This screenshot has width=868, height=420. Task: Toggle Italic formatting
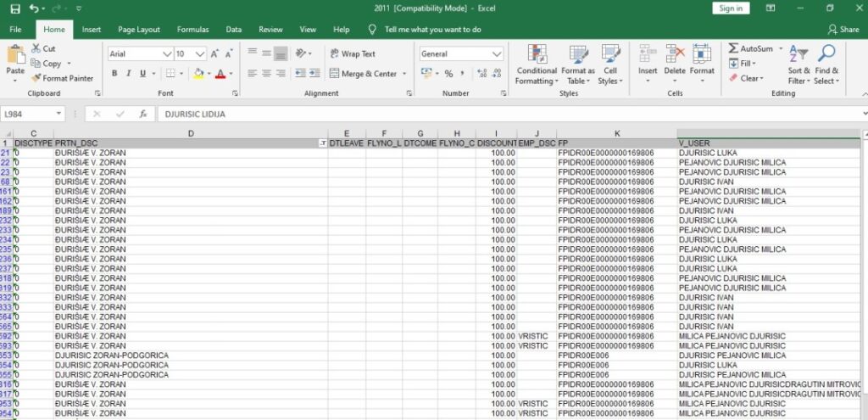(129, 73)
